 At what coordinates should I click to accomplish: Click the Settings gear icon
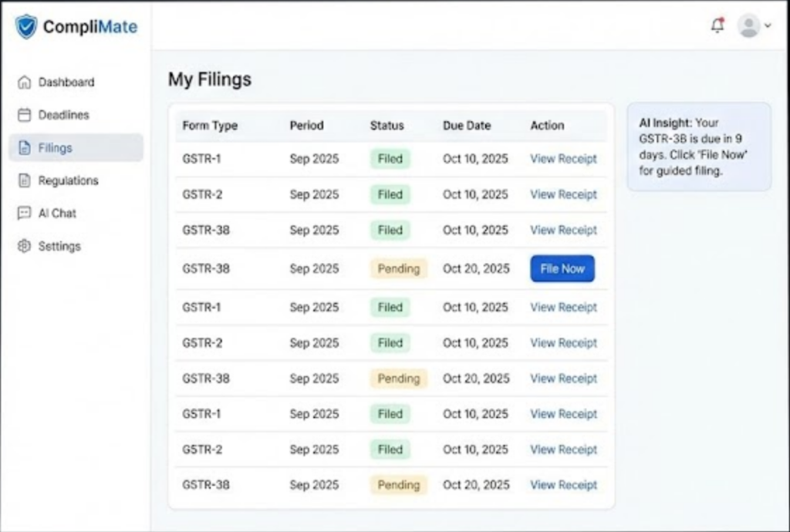tap(25, 247)
